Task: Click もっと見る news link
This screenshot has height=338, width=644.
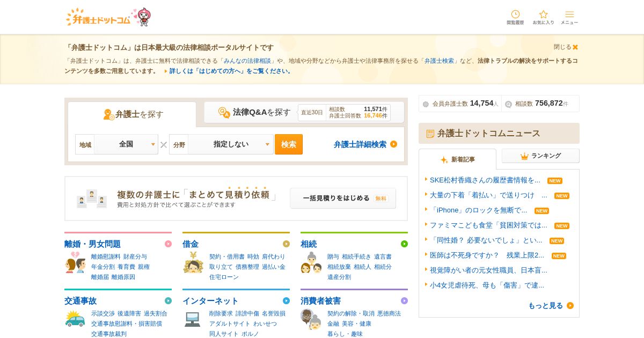Action: point(545,306)
